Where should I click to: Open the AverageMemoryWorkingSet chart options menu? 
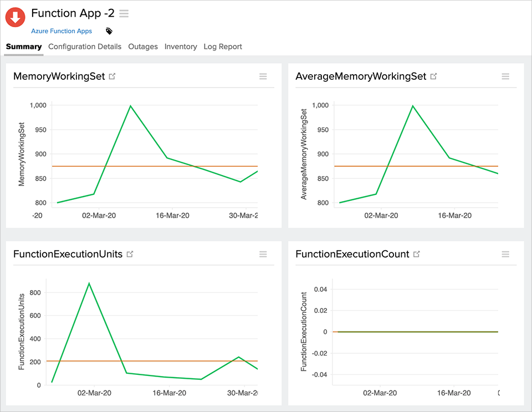click(x=505, y=76)
